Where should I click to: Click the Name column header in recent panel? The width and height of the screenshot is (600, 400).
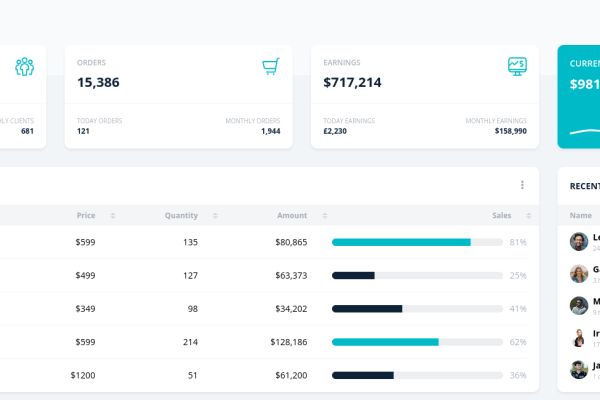click(x=581, y=216)
